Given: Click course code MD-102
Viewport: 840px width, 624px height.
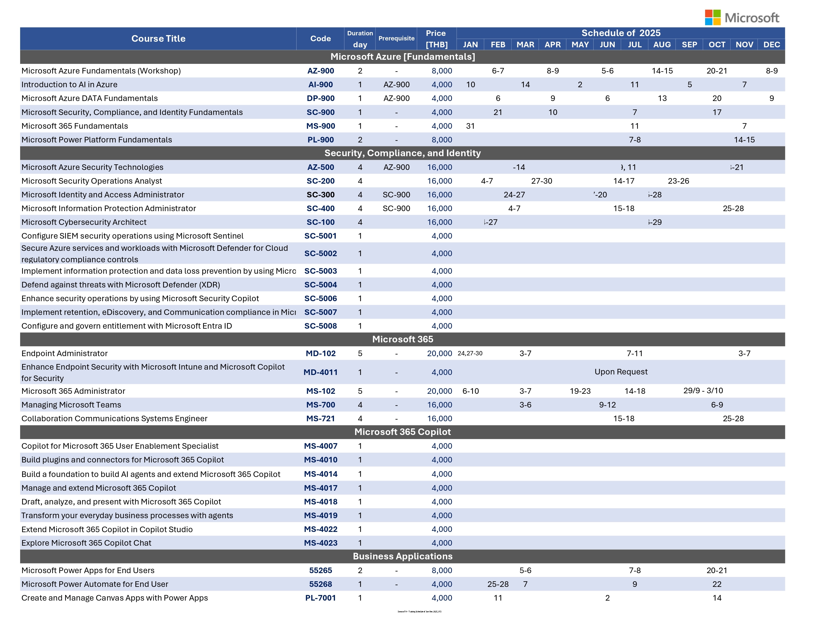Looking at the screenshot, I should [320, 354].
